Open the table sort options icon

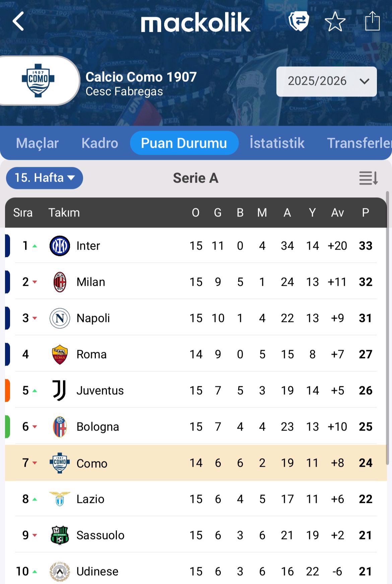click(369, 178)
